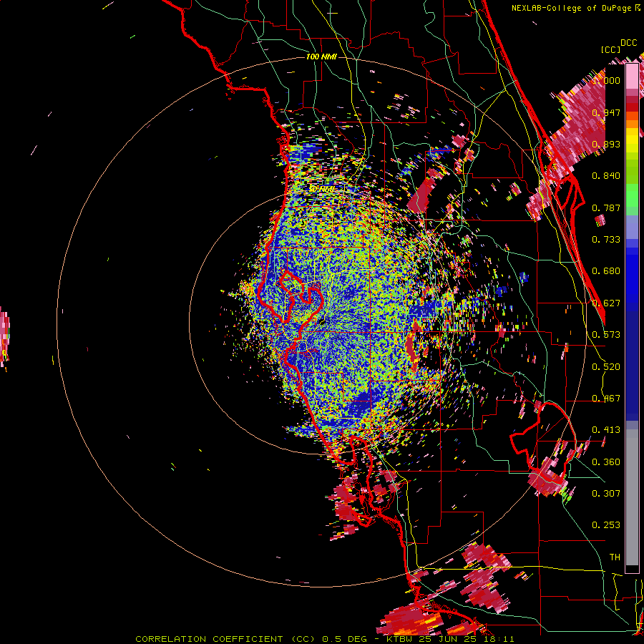Image resolution: width=644 pixels, height=644 pixels.
Task: Click the KTBW station identifier in caption
Action: tap(401, 639)
